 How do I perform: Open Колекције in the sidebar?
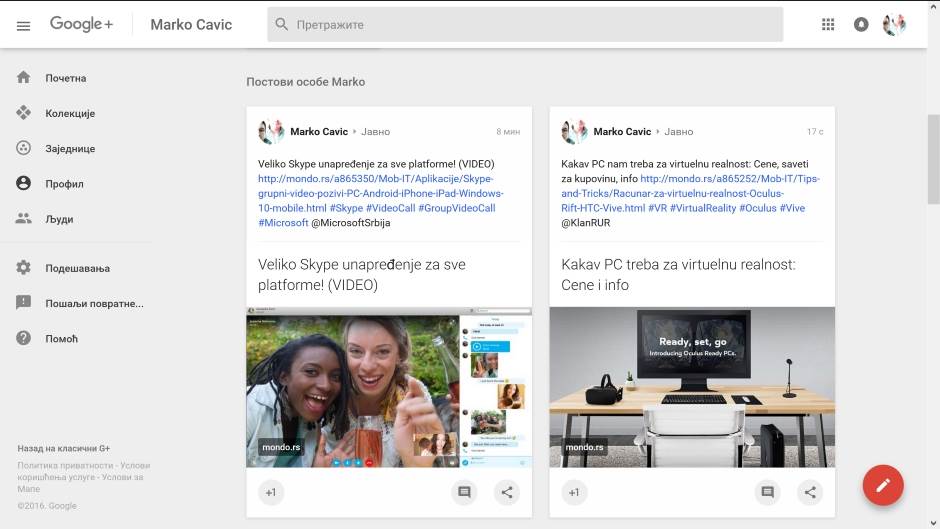pyautogui.click(x=69, y=113)
